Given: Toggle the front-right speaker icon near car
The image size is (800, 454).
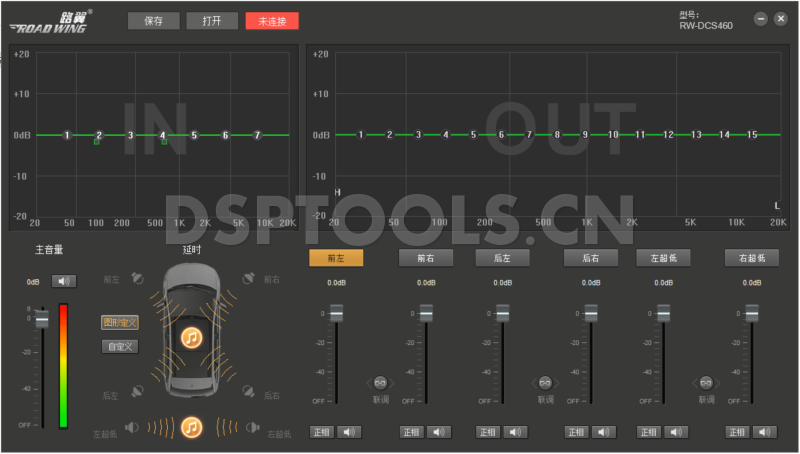Looking at the screenshot, I should click(248, 279).
